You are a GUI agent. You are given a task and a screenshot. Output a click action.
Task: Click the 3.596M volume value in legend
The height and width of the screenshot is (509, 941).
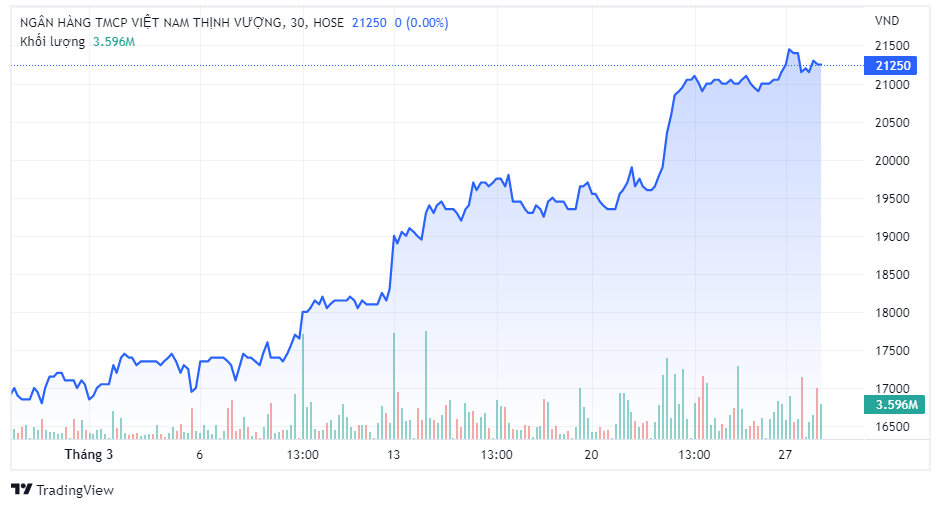(114, 41)
